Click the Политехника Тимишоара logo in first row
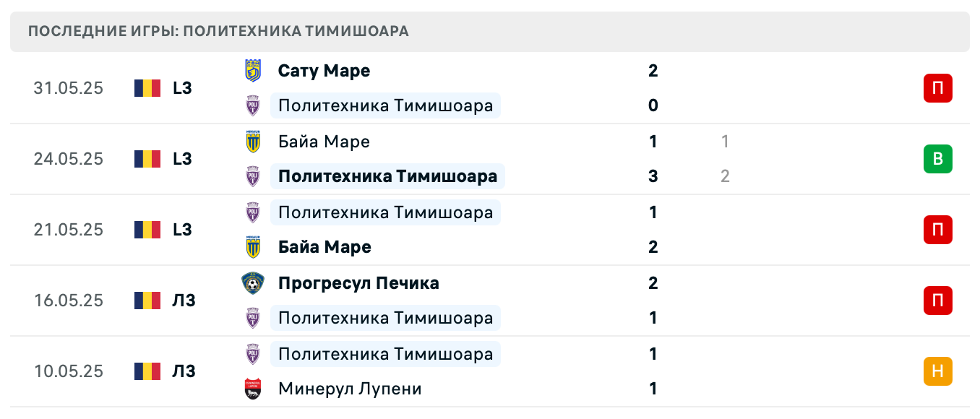This screenshot has height=419, width=980. [x=252, y=105]
